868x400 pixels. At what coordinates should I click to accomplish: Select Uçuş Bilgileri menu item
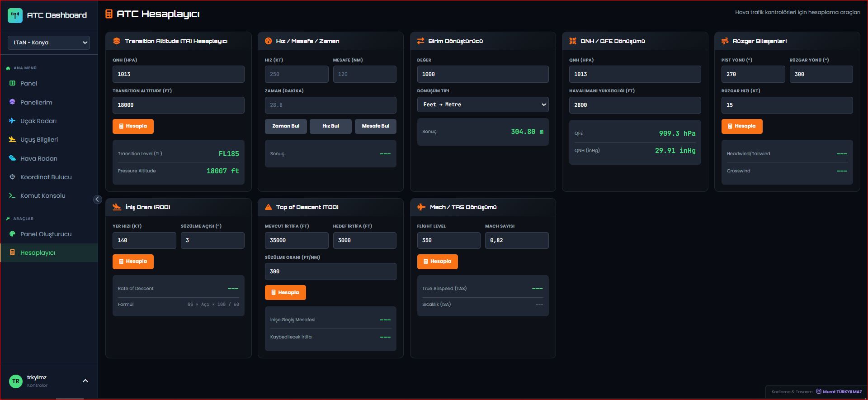(49, 139)
